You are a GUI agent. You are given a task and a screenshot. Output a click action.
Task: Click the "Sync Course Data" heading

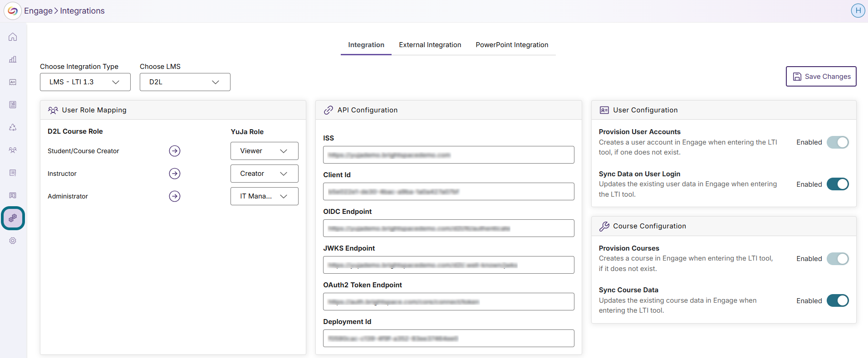point(628,290)
